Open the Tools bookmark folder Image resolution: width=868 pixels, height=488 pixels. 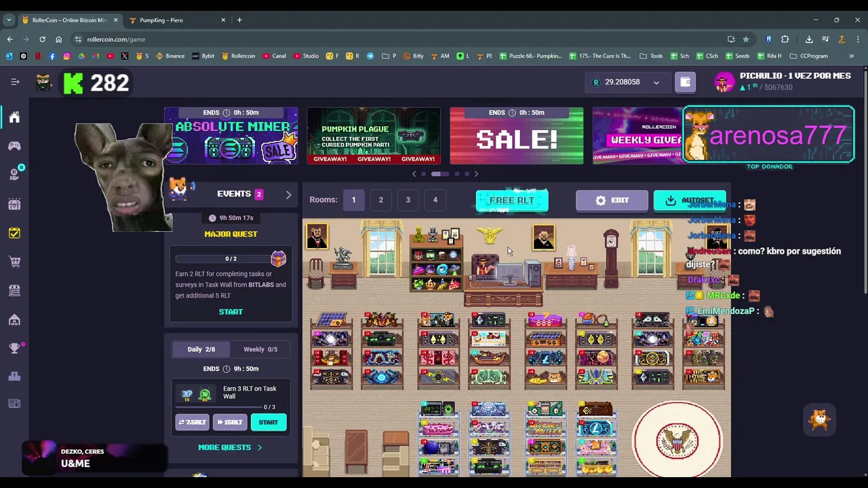[x=651, y=56]
